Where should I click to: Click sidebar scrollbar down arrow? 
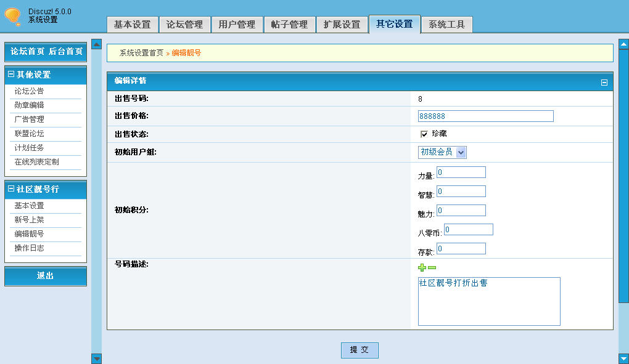[96, 358]
